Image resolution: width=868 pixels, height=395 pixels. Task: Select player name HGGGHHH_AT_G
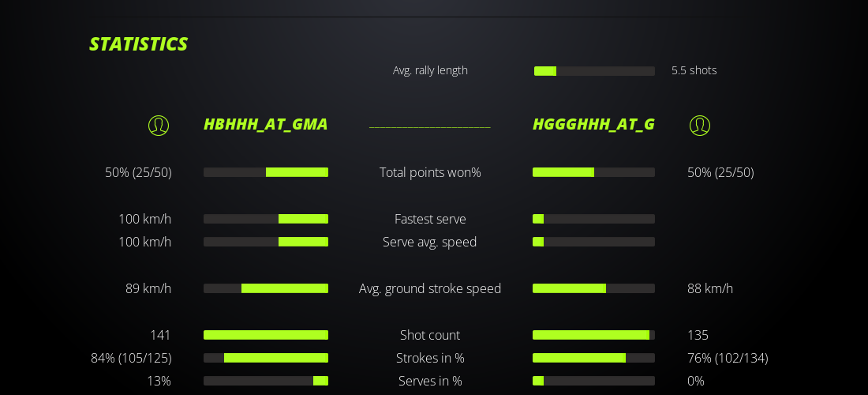(x=593, y=125)
